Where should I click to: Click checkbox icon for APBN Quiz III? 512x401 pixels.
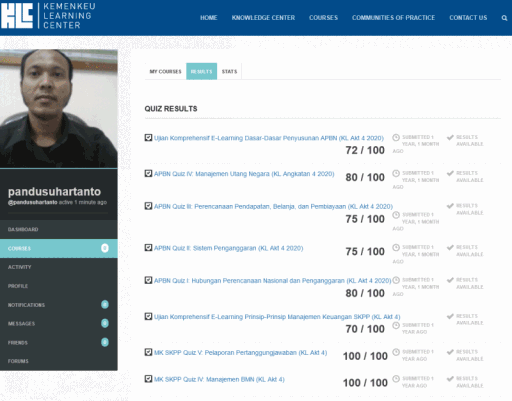tap(148, 206)
